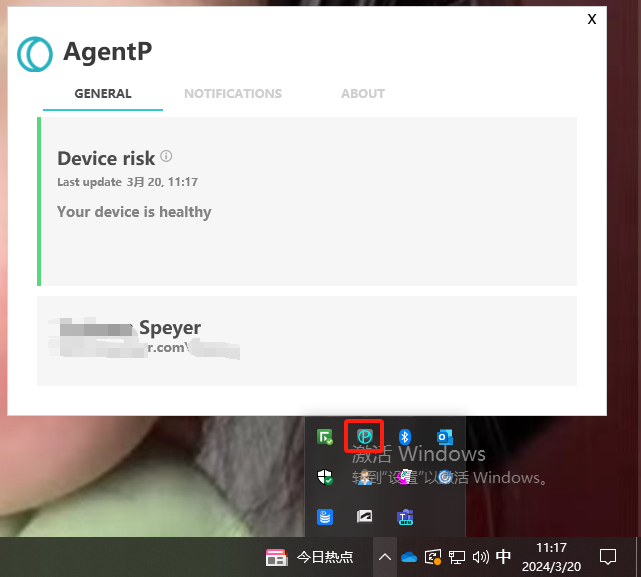The width and height of the screenshot is (641, 577).
Task: Open the AgentP icon in system tray
Action: [x=365, y=437]
